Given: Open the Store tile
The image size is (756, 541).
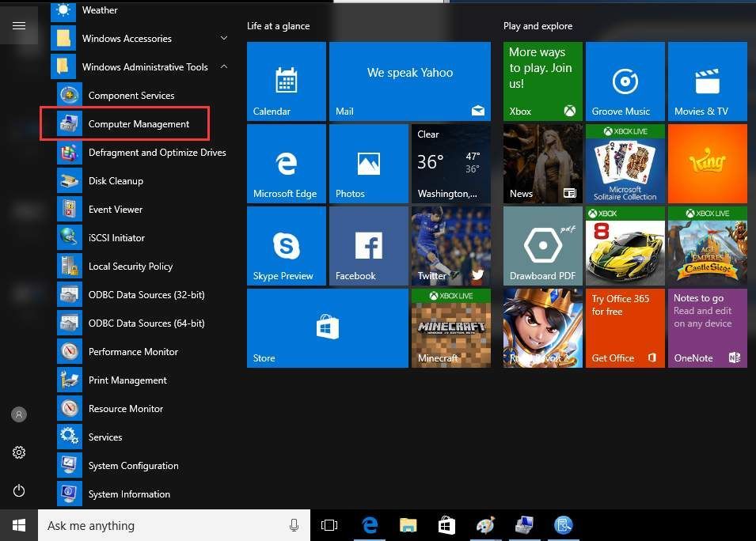Looking at the screenshot, I should [x=328, y=328].
